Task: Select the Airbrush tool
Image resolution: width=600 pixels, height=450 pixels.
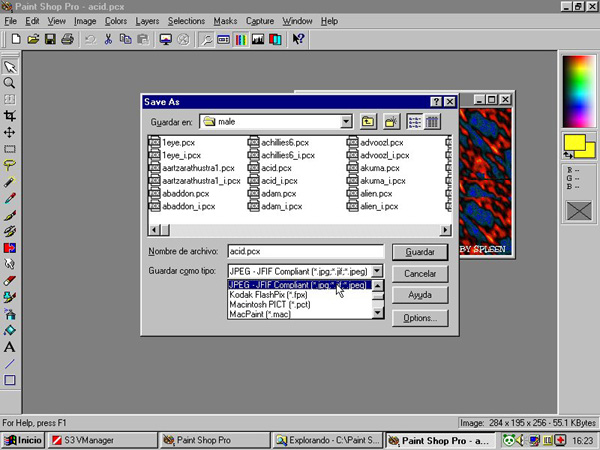Action: coord(10,314)
